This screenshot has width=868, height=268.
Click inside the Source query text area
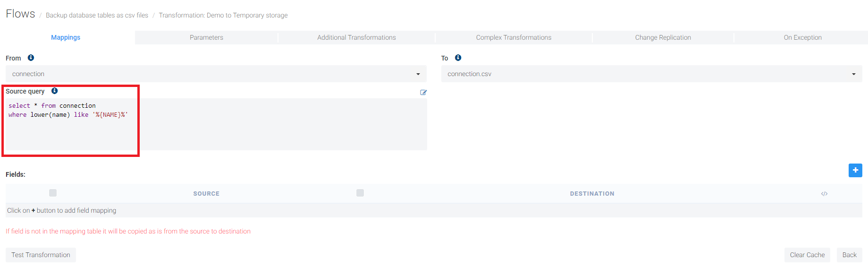(216, 124)
